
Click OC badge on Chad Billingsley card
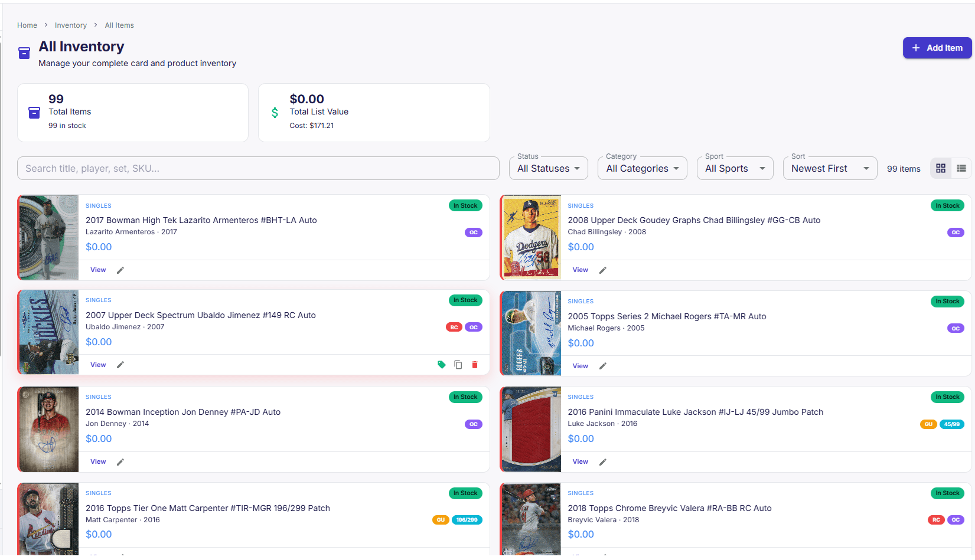956,232
